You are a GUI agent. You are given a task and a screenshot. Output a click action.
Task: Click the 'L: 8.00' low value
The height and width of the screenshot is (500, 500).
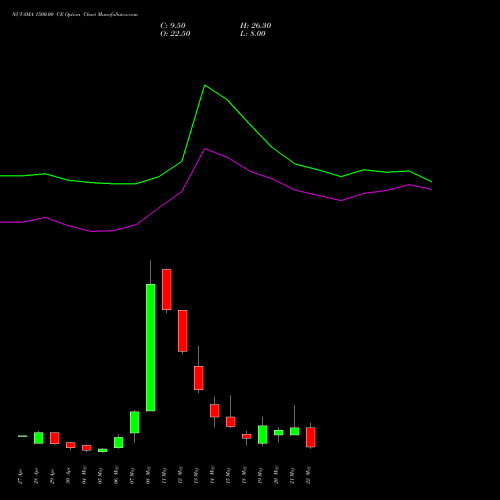(253, 34)
